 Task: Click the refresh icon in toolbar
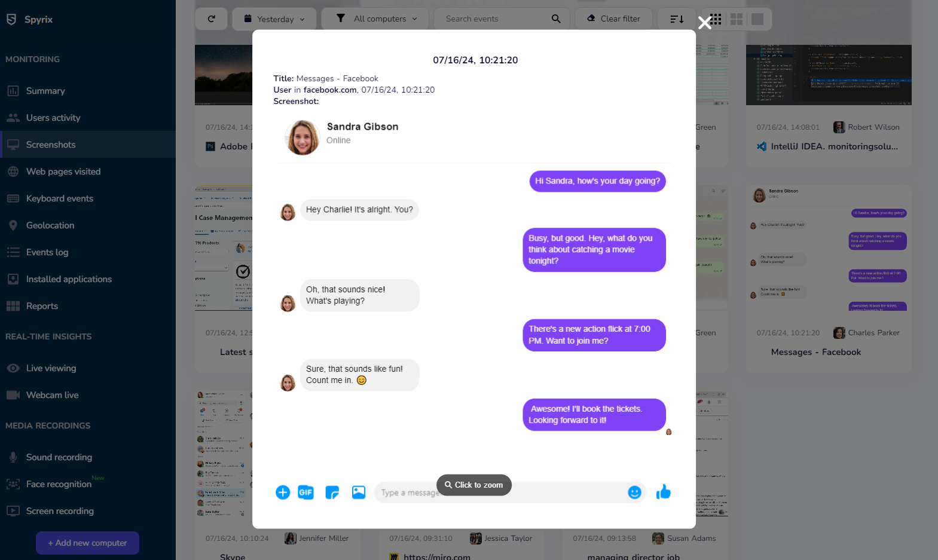click(x=211, y=19)
